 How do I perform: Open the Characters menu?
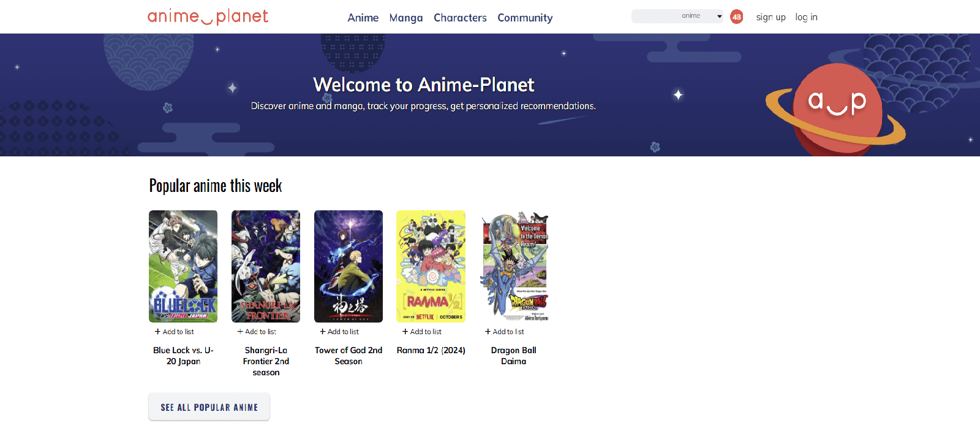(460, 18)
